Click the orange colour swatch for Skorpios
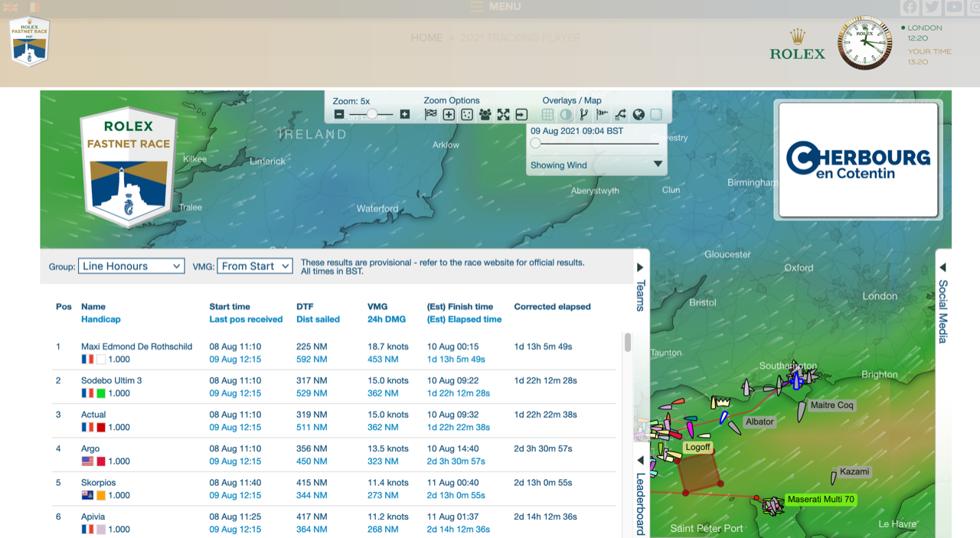 101,495
